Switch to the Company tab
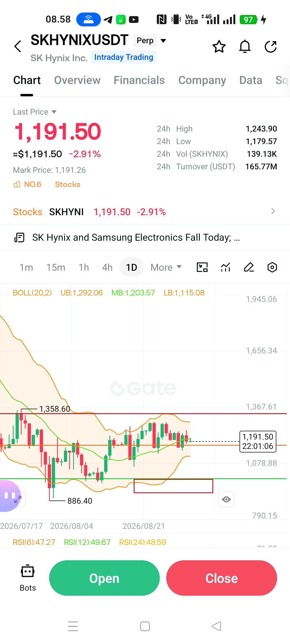The image size is (290, 644). click(x=202, y=80)
